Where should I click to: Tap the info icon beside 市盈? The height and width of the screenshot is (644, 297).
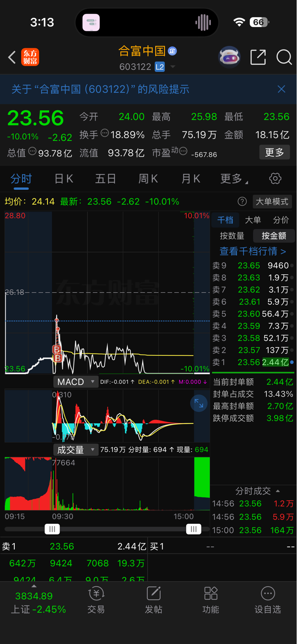(x=183, y=151)
